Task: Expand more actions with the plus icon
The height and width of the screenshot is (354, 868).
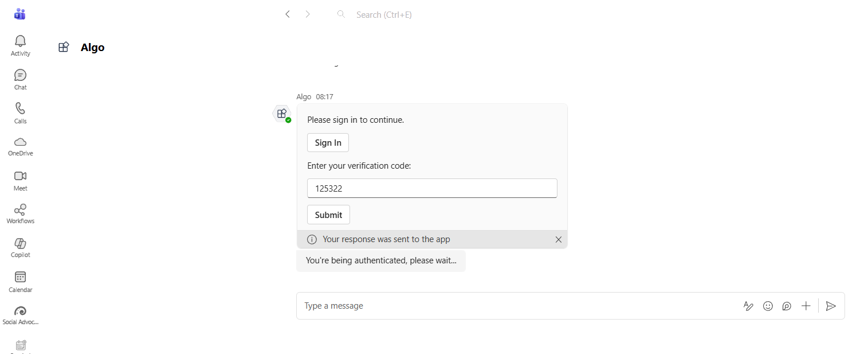Action: pyautogui.click(x=806, y=306)
